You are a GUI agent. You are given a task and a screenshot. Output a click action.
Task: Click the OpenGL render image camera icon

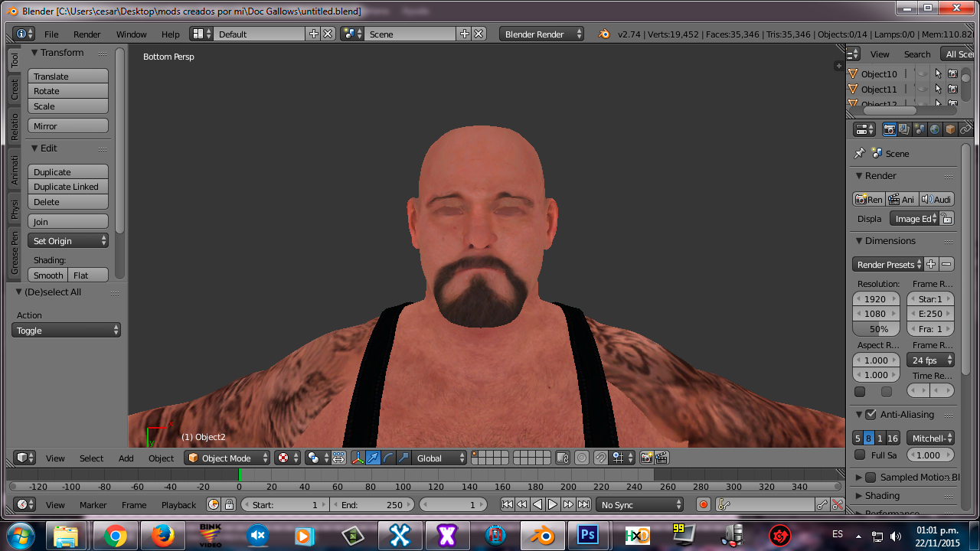(646, 458)
